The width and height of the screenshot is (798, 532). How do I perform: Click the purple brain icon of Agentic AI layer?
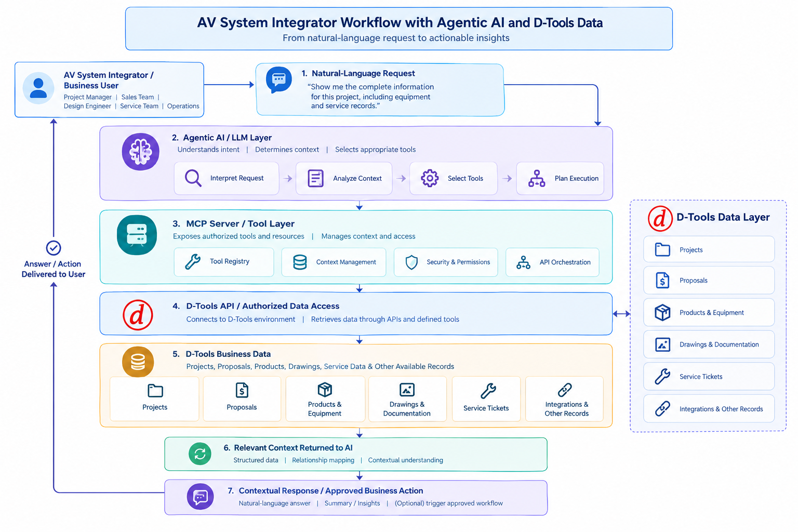click(141, 152)
